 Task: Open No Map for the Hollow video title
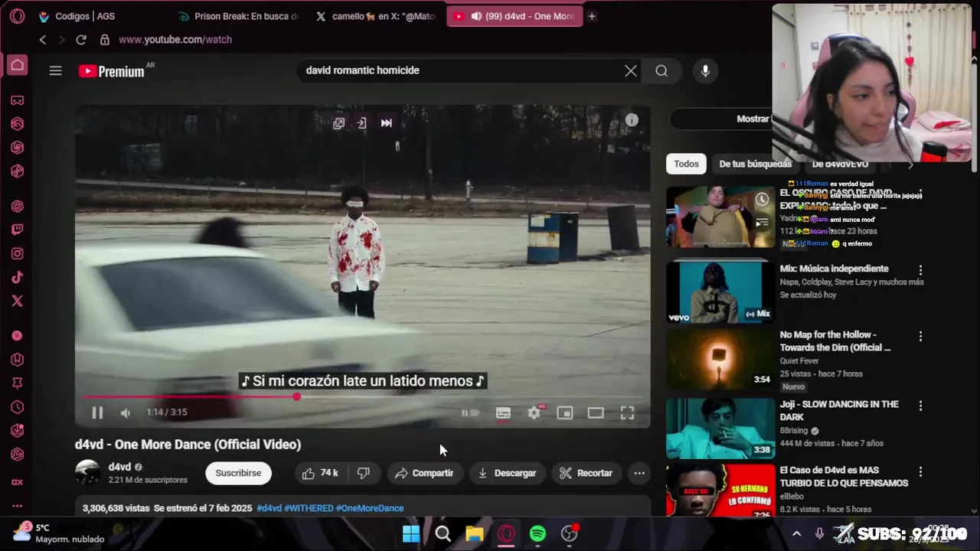(835, 341)
